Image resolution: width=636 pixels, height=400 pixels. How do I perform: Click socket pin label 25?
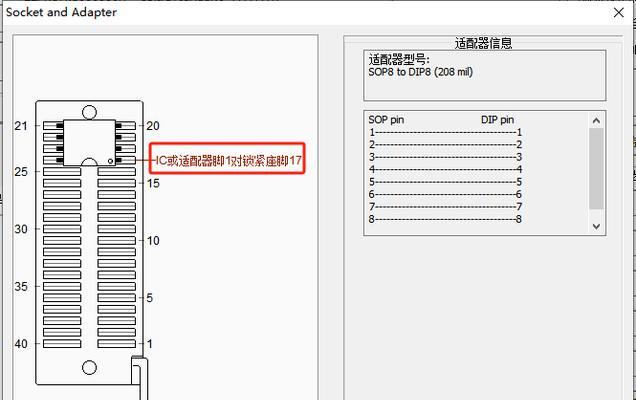[21, 172]
